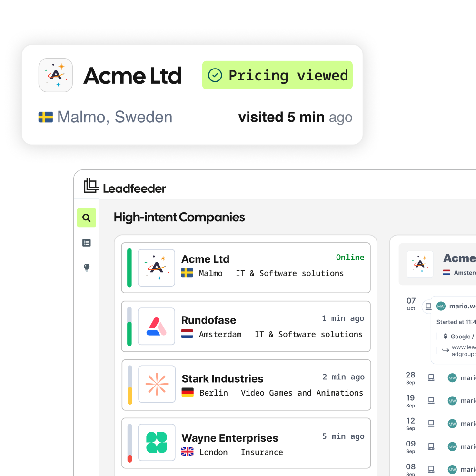Click the laptop device icon on 12 Sep
The height and width of the screenshot is (476, 476).
431,424
